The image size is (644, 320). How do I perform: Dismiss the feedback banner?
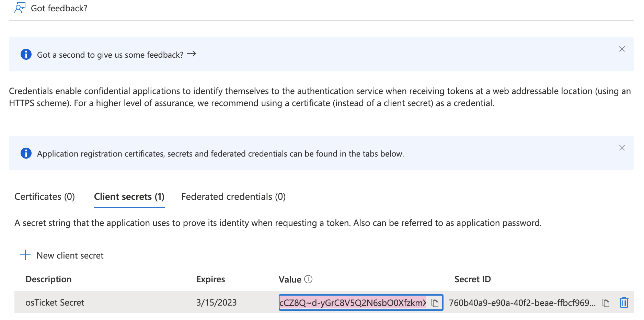click(x=622, y=49)
